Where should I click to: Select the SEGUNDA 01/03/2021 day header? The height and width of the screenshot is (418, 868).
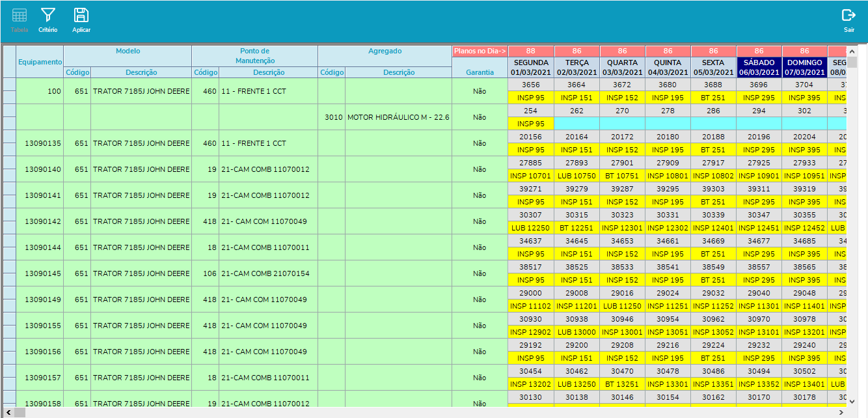[531, 67]
